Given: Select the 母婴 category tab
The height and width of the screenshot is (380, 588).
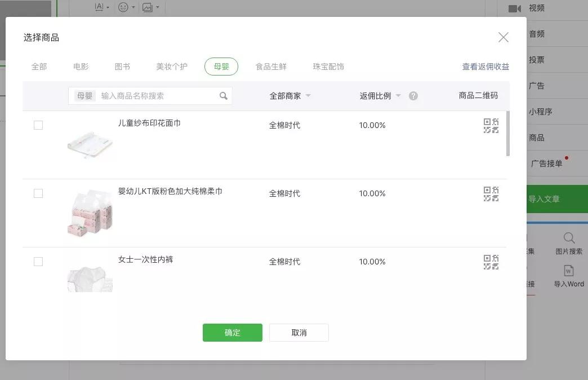Looking at the screenshot, I should coord(221,67).
